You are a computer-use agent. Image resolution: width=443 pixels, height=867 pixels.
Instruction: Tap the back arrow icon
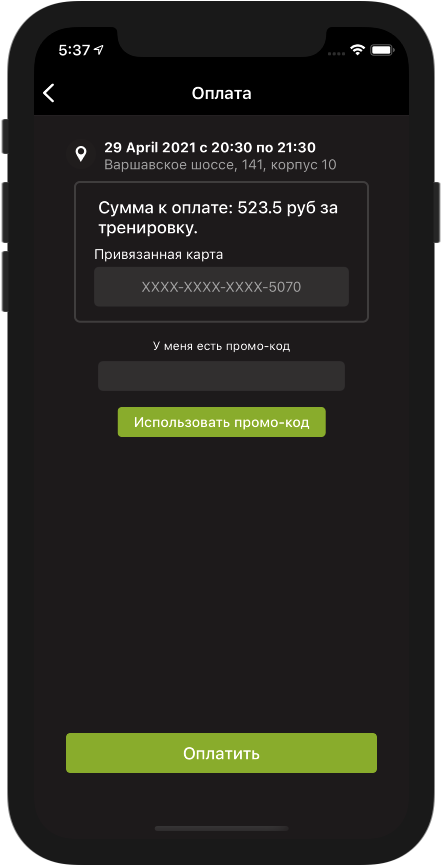coord(49,93)
